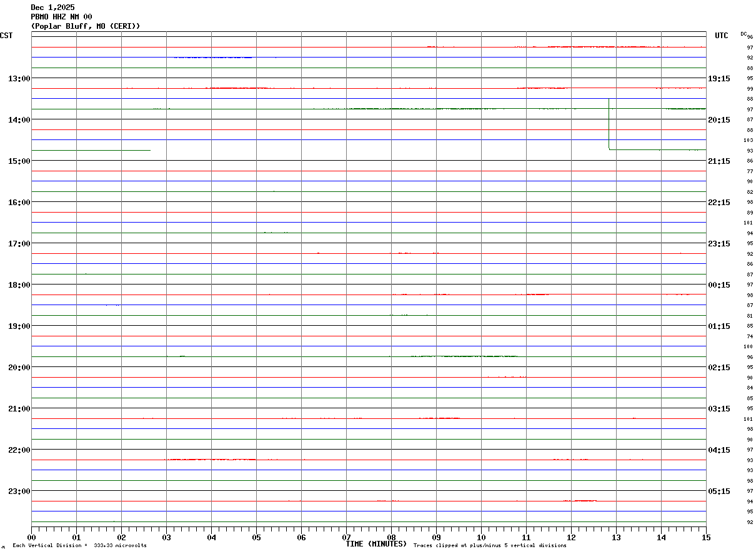The image size is (756, 554).
Task: Pick minute 01 on the time axis
Action: pos(76,537)
